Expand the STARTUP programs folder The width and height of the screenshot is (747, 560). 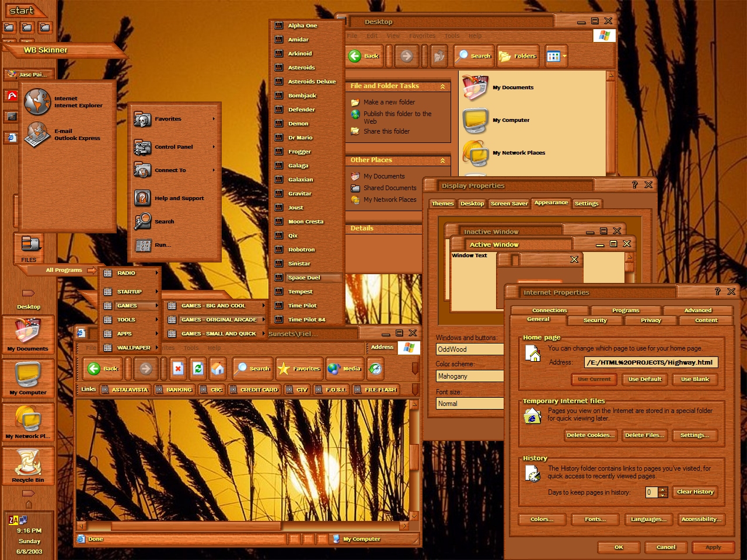pos(130,292)
